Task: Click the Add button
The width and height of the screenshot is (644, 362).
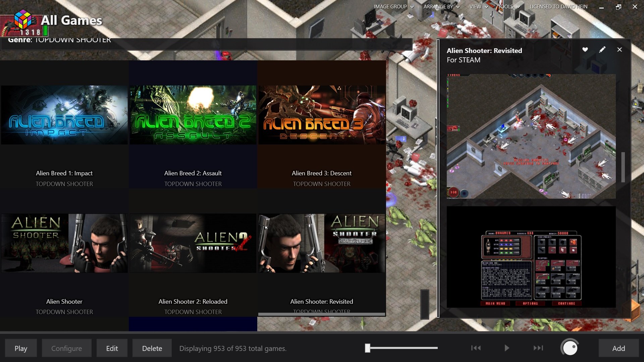Action: click(619, 348)
